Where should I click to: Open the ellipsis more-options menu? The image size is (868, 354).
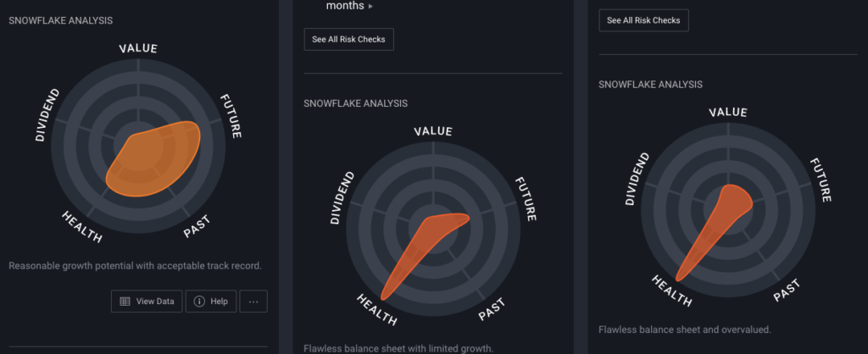tap(253, 301)
